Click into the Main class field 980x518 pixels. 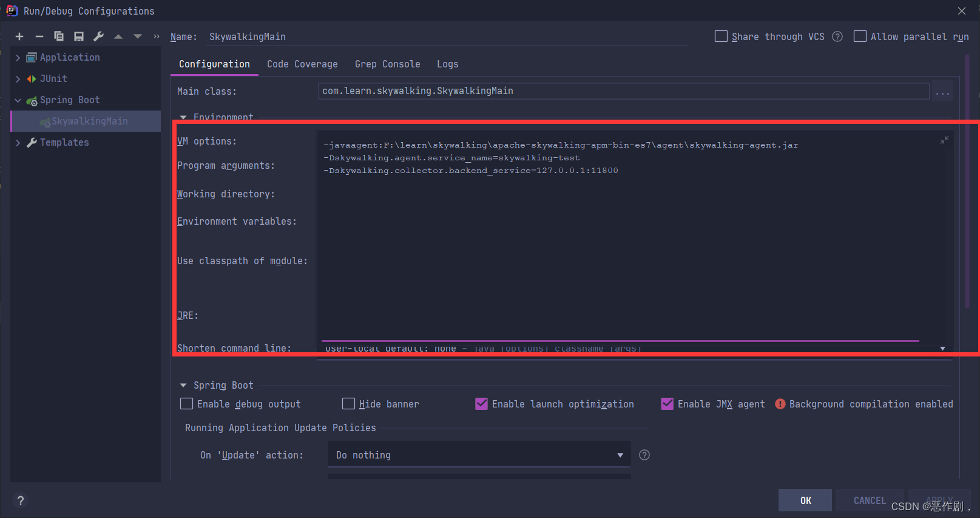pos(624,91)
